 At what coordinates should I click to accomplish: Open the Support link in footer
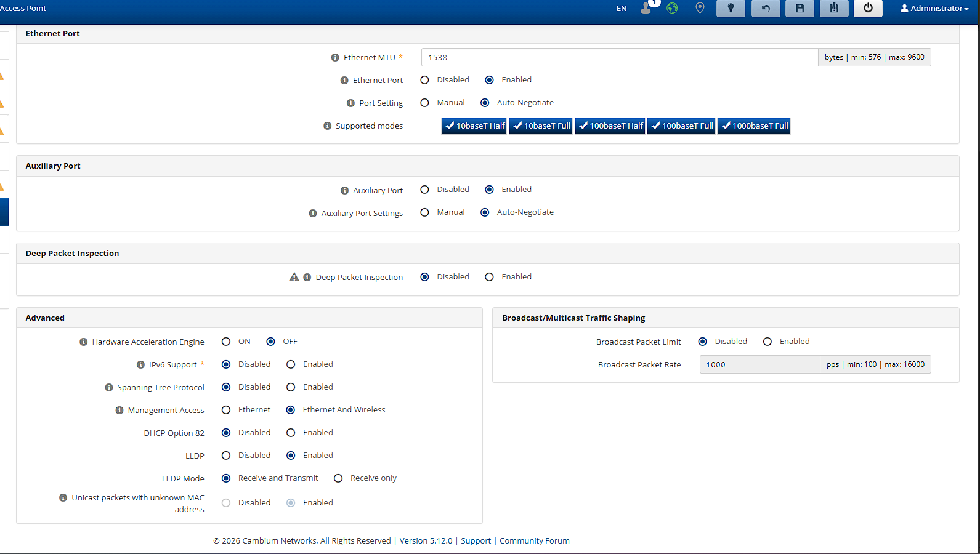[476, 540]
